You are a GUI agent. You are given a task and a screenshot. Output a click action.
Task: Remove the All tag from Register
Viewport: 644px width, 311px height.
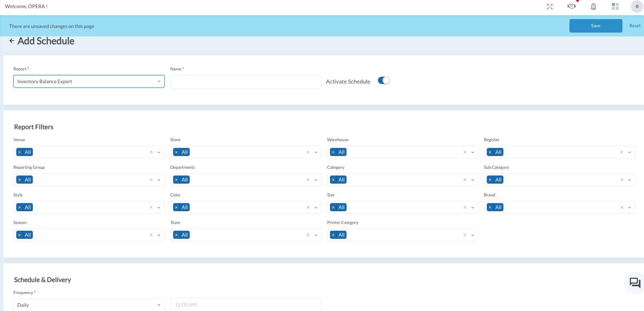(490, 152)
